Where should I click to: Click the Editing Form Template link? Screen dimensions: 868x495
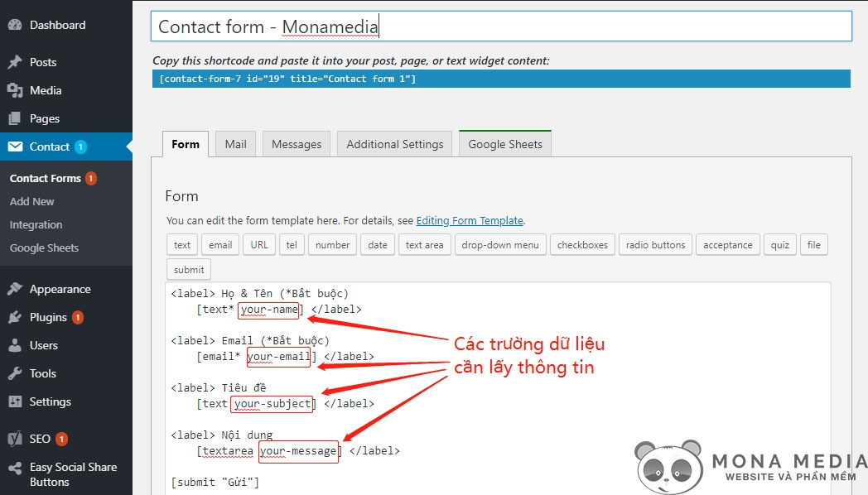pyautogui.click(x=470, y=221)
